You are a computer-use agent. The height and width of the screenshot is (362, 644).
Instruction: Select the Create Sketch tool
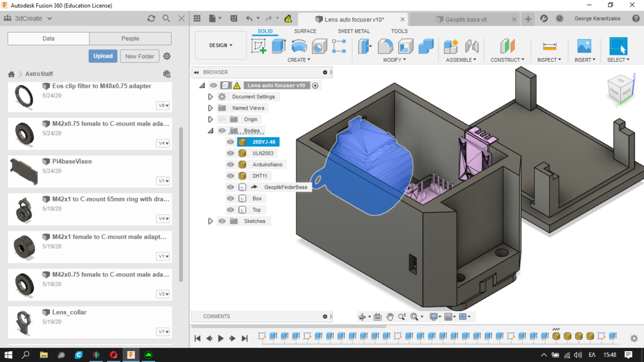[259, 46]
